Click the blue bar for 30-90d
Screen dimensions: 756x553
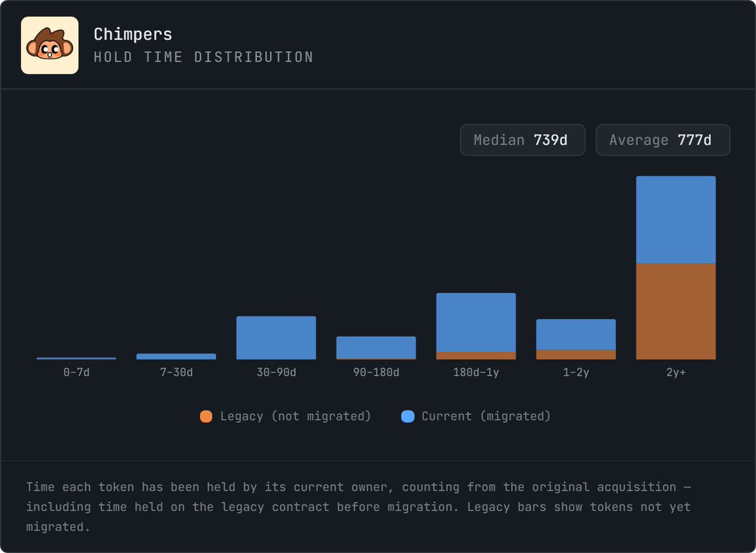coord(276,338)
